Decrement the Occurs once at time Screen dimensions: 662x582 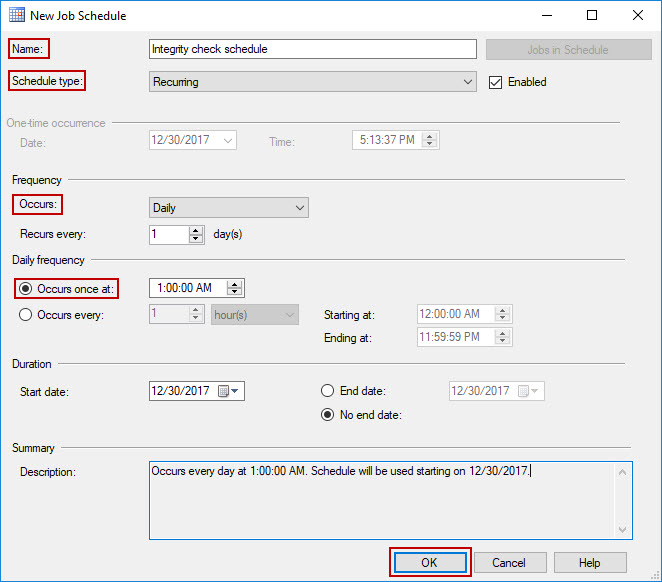click(234, 293)
